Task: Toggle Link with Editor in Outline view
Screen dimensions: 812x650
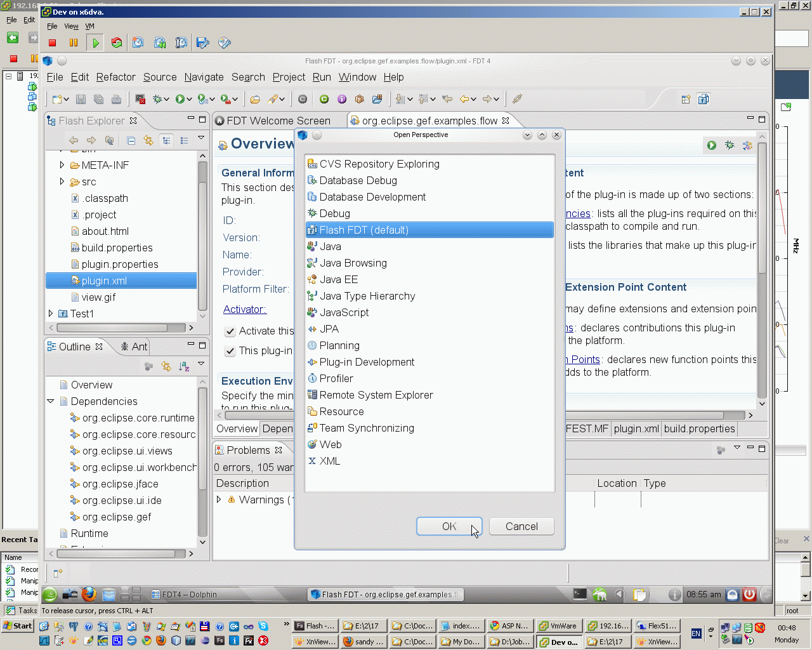Action: (166, 366)
